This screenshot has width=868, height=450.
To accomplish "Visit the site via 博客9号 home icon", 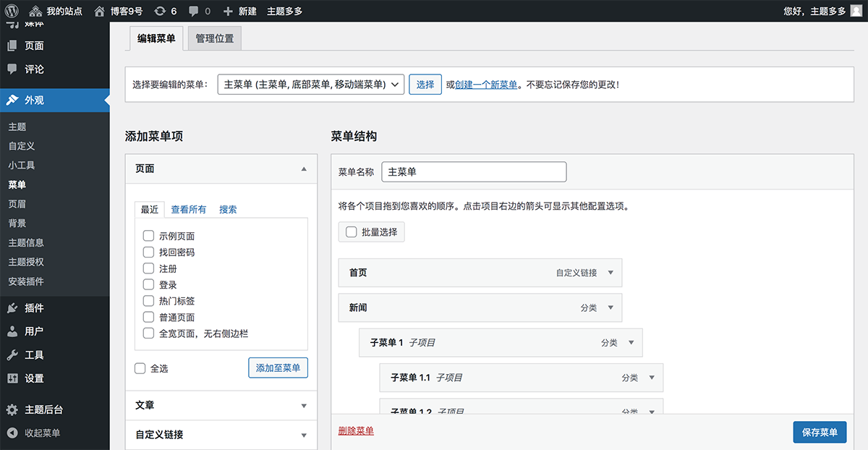I will 118,11.
